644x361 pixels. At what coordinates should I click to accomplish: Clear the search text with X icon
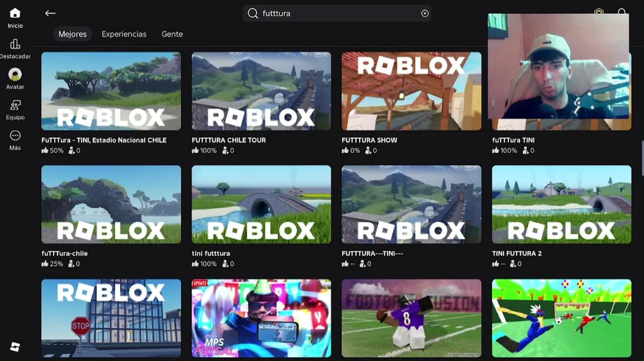click(x=425, y=14)
